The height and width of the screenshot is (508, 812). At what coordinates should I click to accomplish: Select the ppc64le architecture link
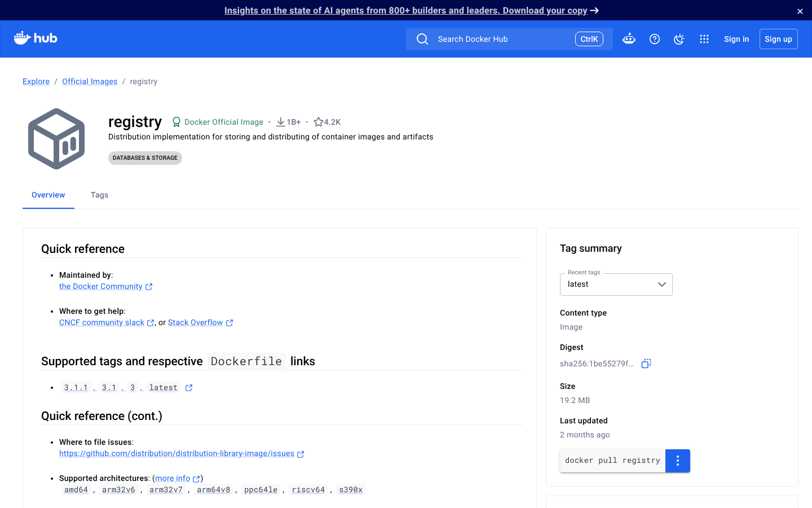261,490
